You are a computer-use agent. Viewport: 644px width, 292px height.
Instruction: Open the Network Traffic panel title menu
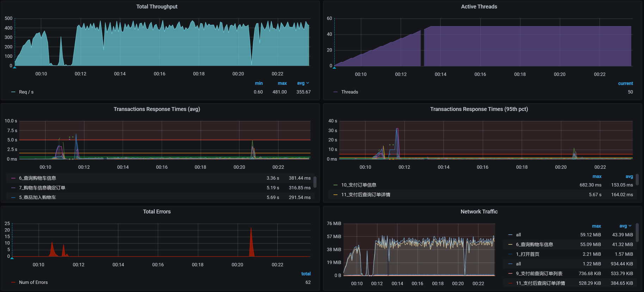tap(479, 212)
